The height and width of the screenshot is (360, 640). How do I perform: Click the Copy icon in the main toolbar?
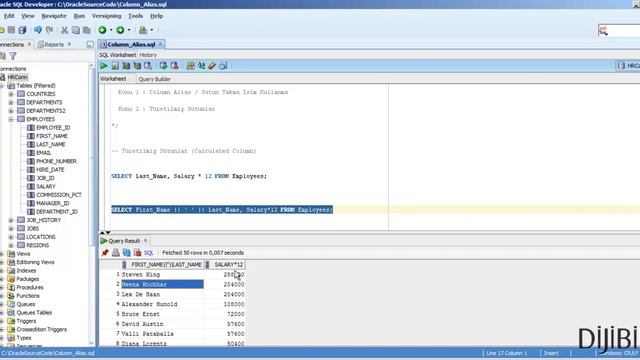[76, 30]
